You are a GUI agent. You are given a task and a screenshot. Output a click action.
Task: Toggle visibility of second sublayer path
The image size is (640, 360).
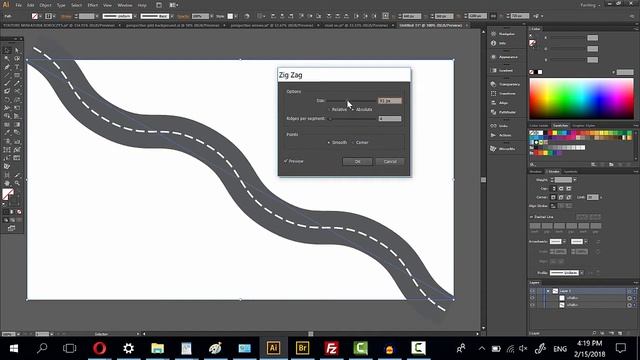[x=533, y=305]
